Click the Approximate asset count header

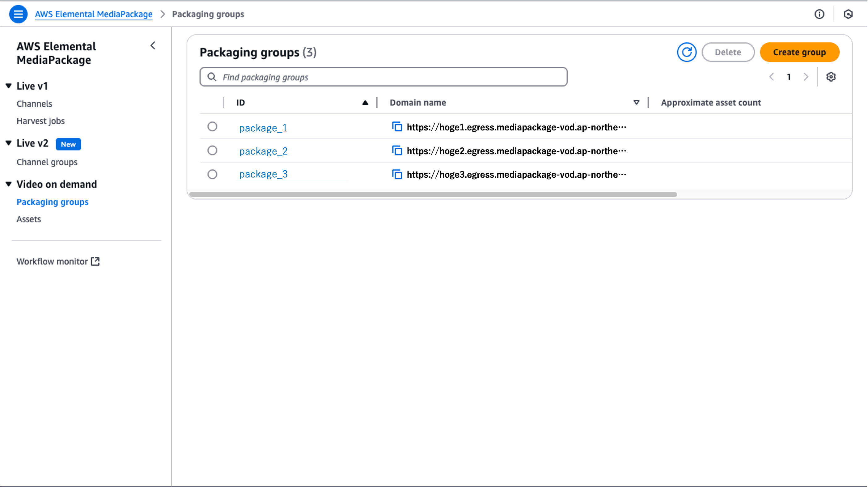[x=711, y=103]
